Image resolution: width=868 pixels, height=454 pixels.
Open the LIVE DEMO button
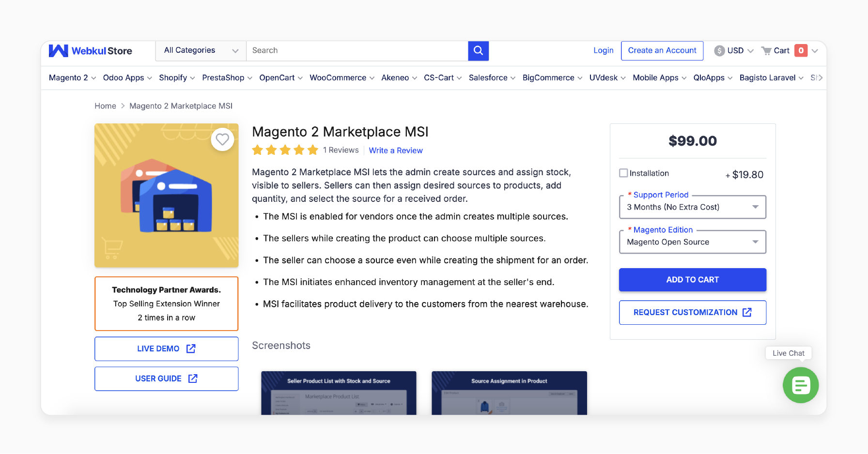(x=166, y=349)
